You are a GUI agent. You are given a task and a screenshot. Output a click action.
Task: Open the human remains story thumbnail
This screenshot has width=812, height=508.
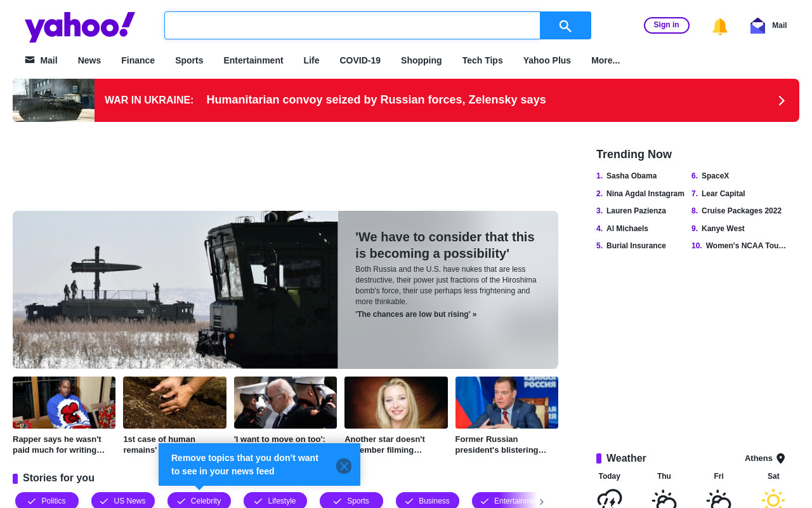pos(174,403)
